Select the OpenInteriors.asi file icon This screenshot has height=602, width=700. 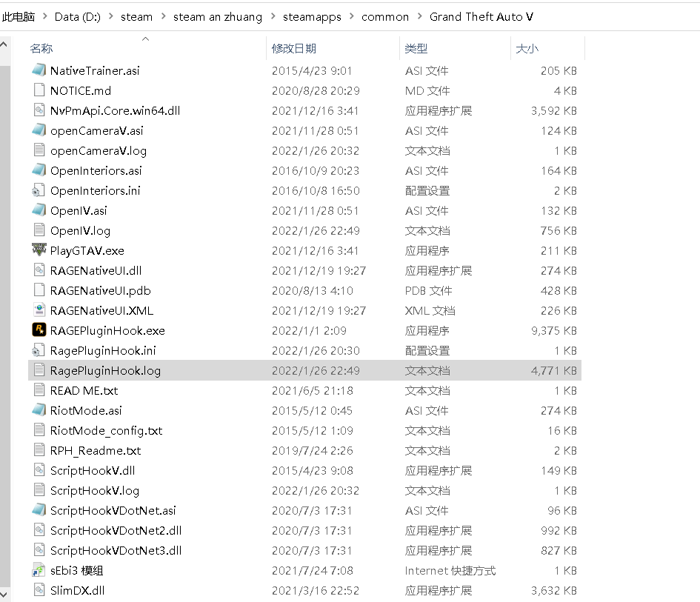point(39,170)
